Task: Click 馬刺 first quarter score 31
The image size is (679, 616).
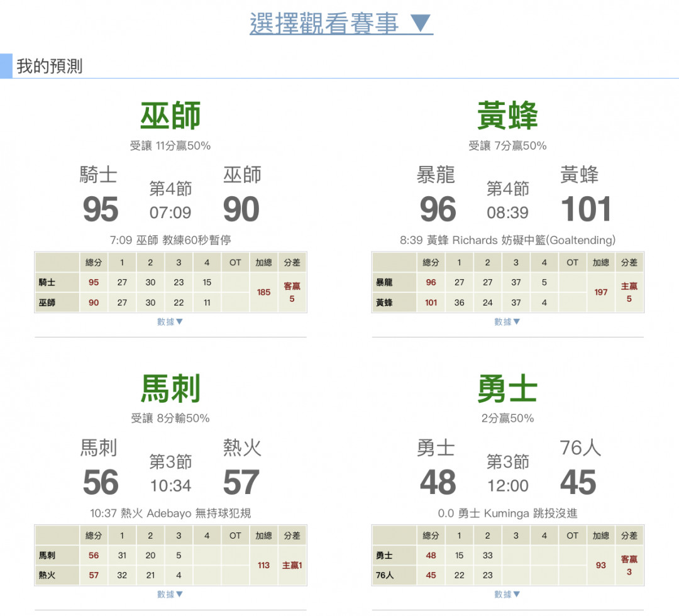Action: pyautogui.click(x=122, y=555)
